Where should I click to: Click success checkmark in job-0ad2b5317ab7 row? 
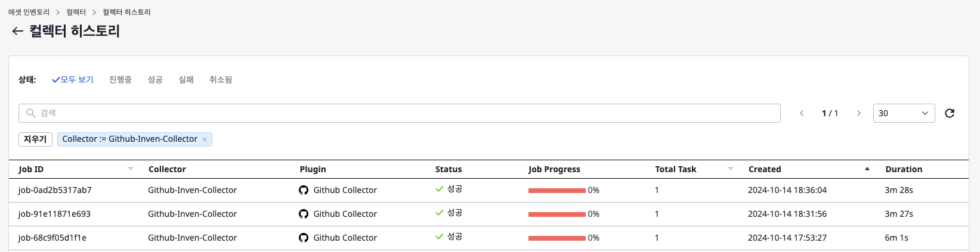[440, 189]
